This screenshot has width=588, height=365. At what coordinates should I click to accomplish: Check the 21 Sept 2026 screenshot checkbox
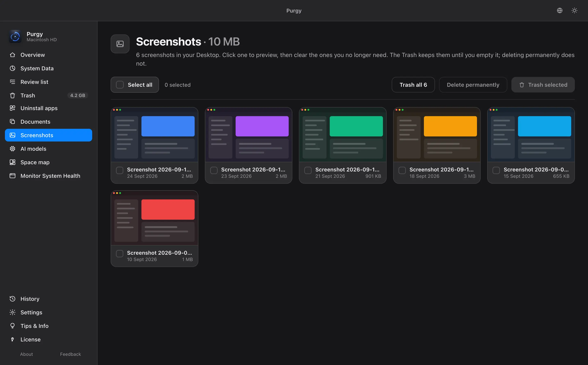pos(308,170)
